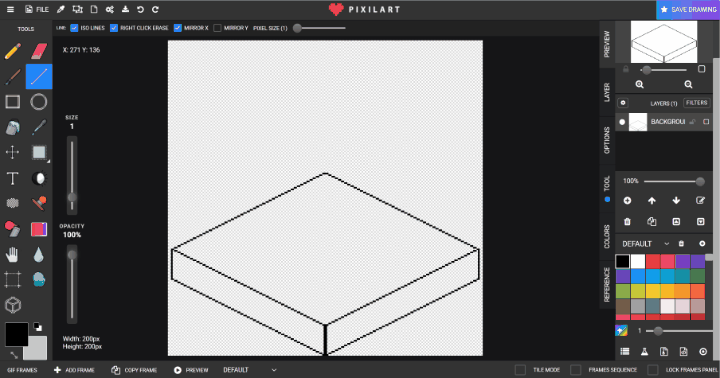Enable the Tile Mode checkbox

[520, 370]
